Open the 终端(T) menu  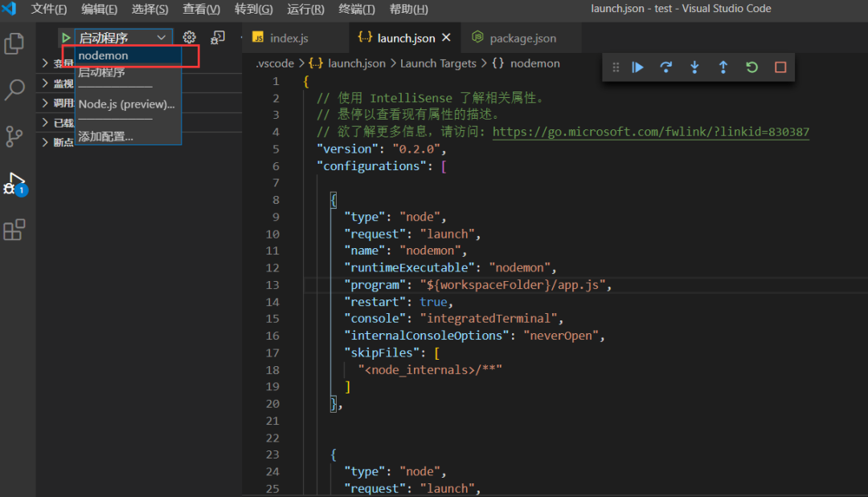click(x=357, y=9)
